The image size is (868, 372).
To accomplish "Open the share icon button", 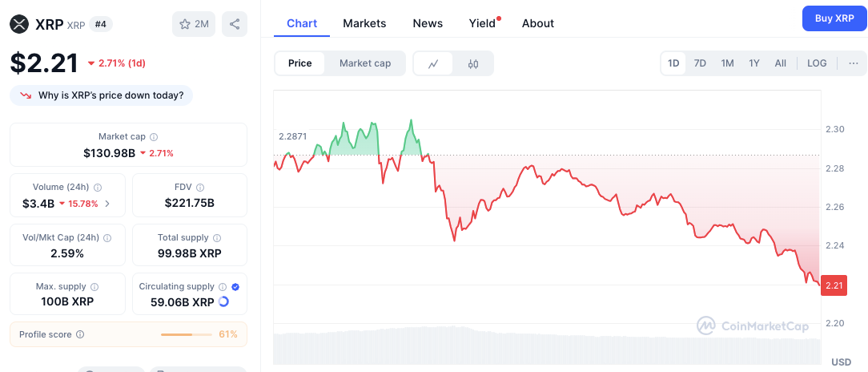I will click(235, 24).
